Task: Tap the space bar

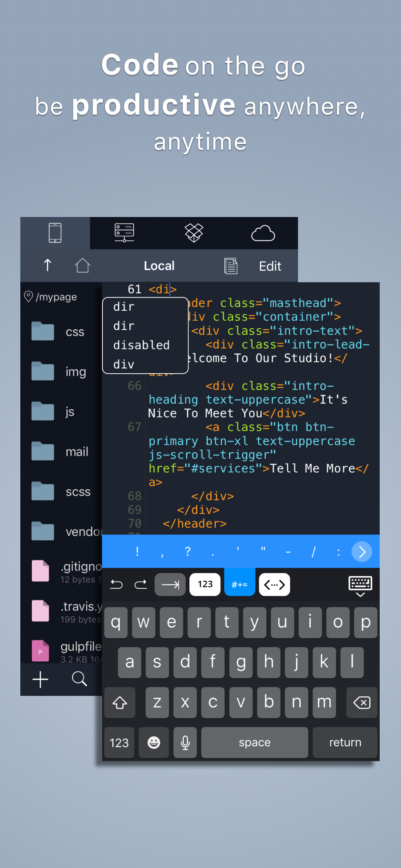Action: [254, 743]
